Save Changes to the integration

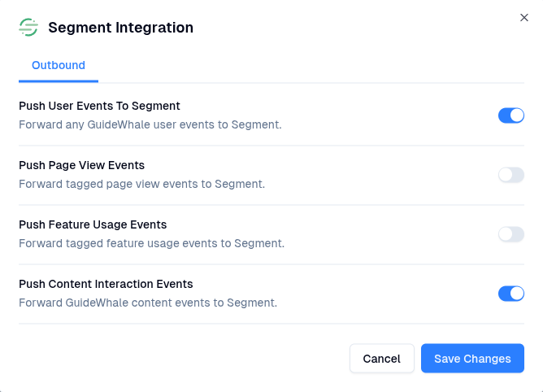click(x=472, y=359)
